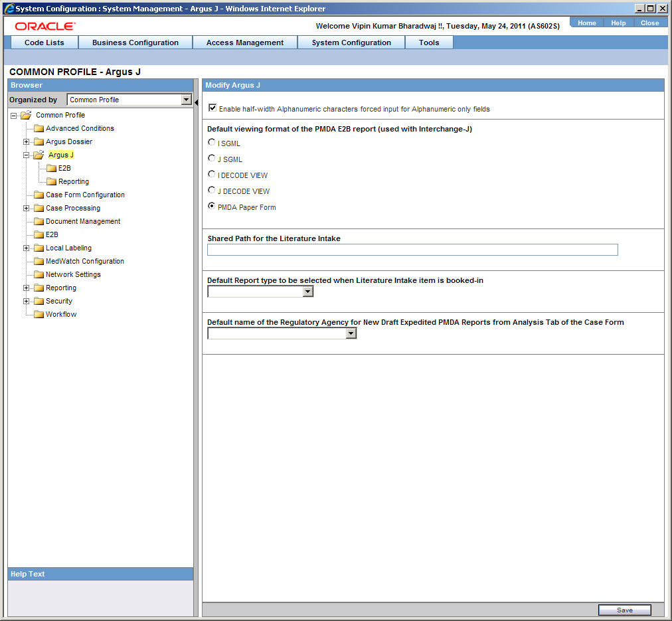Open the Access Management menu
The image size is (672, 621).
tap(245, 43)
